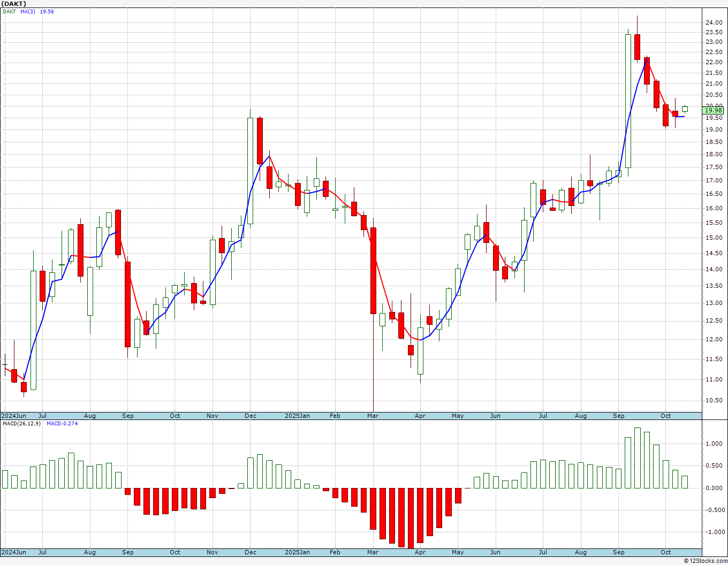
Task: Click the 16.00 price axis label
Action: 714,208
